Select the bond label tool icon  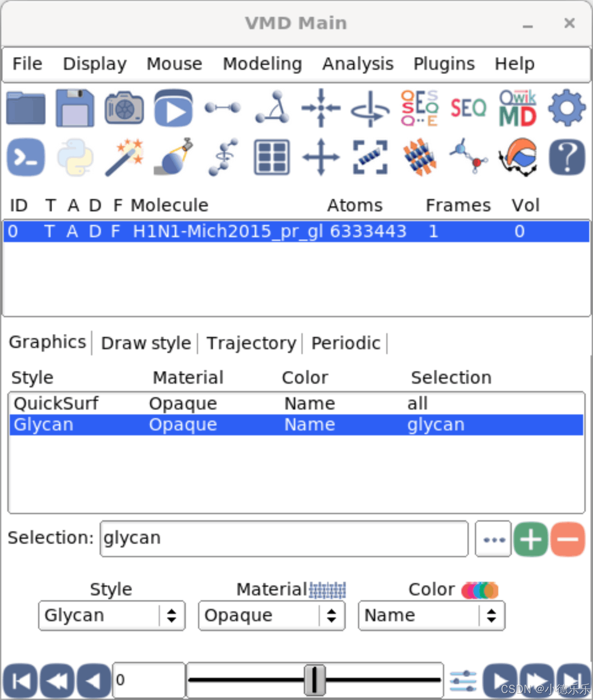[x=223, y=108]
